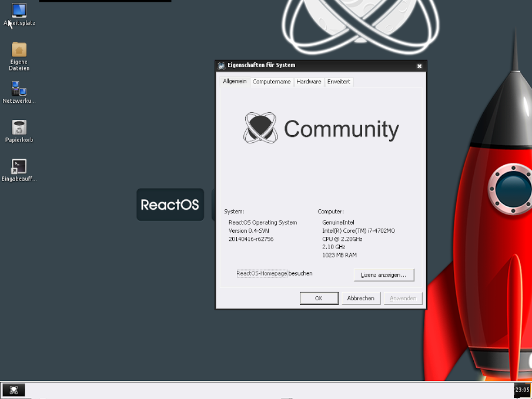Switch to the Computername tab

click(x=272, y=82)
